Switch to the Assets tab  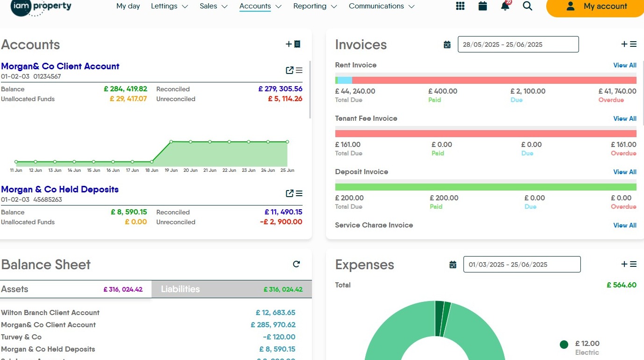click(76, 289)
